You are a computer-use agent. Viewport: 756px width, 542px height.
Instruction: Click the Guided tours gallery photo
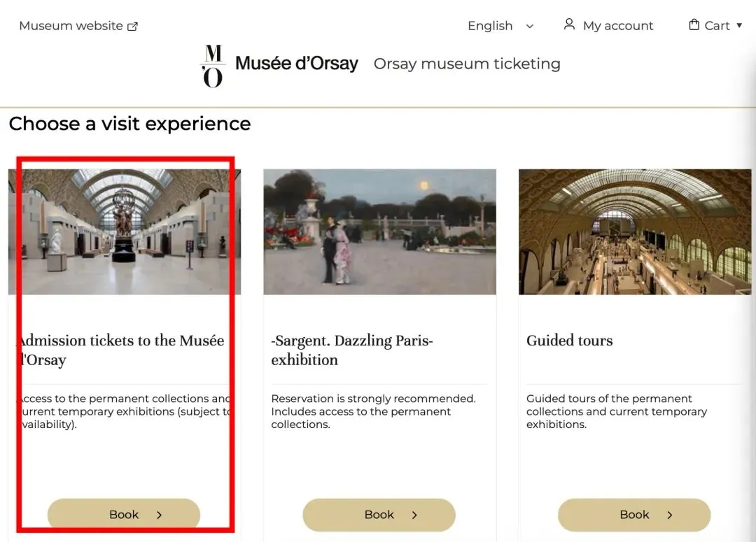tap(635, 231)
